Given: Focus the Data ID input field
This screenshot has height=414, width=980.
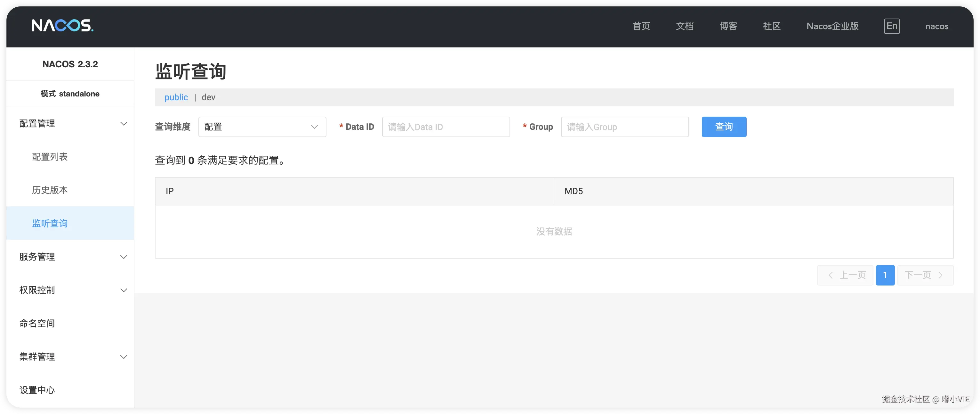Looking at the screenshot, I should coord(446,127).
